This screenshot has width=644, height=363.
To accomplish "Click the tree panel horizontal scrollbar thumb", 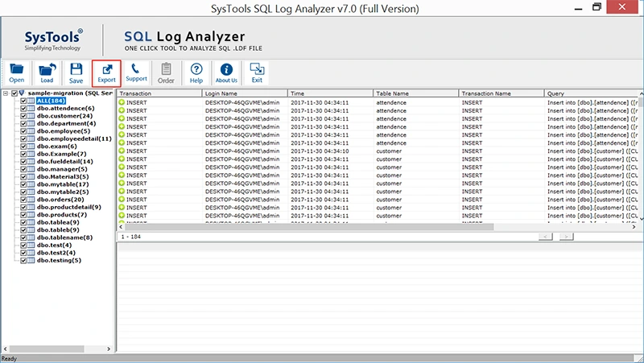I will coord(47,349).
